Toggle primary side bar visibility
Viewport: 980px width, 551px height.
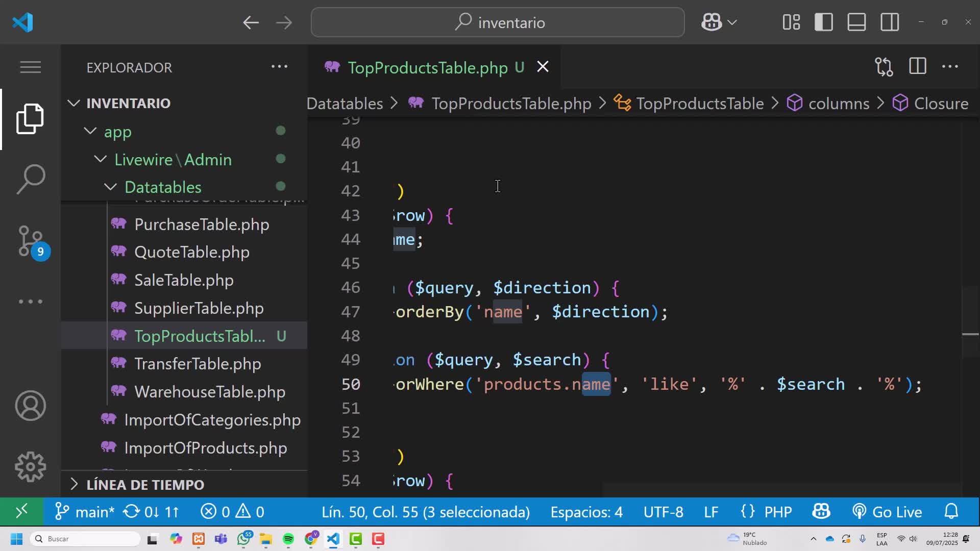pyautogui.click(x=824, y=22)
